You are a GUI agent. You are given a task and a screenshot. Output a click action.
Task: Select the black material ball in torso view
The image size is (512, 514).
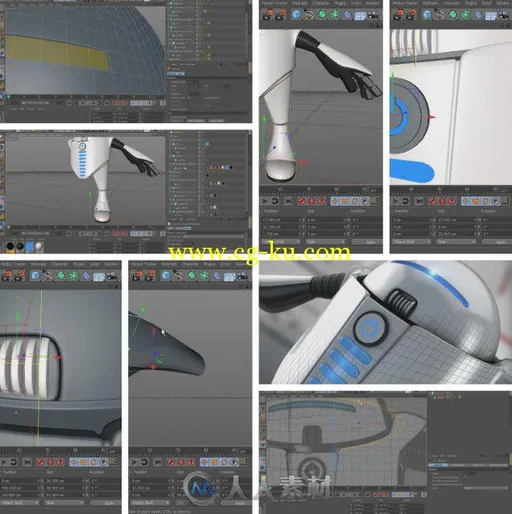tap(10, 246)
